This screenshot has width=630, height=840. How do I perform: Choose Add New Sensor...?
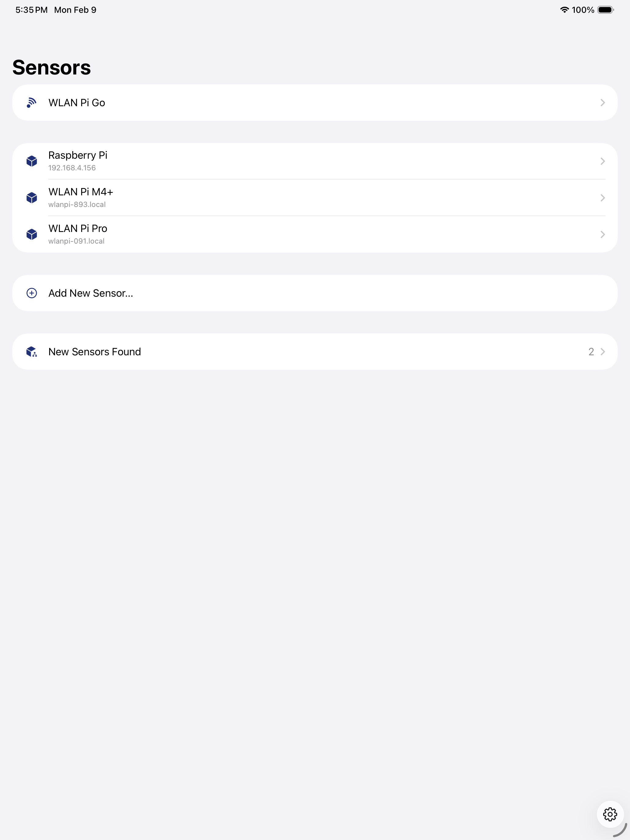(315, 293)
